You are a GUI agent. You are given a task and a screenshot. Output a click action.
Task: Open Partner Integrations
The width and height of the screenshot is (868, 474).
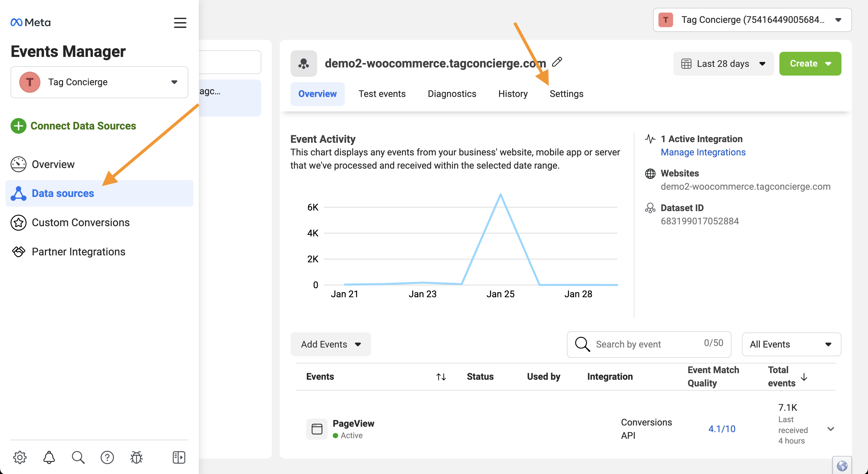(78, 251)
